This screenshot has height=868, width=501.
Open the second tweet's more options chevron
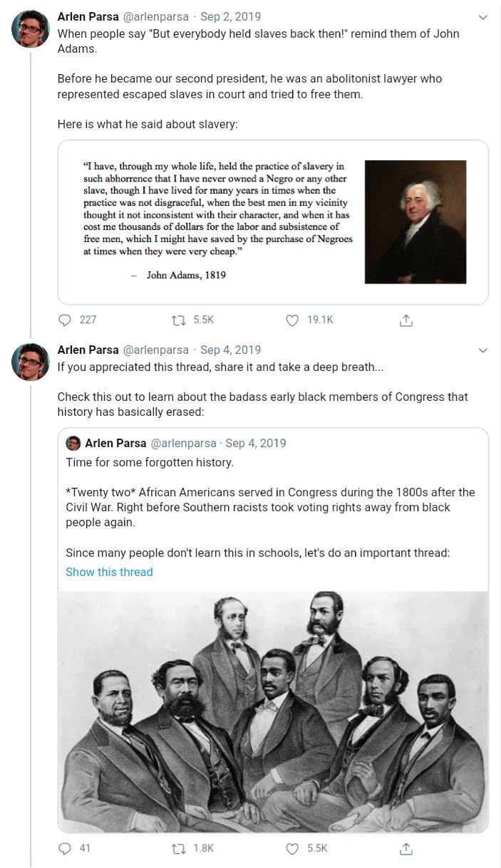click(x=482, y=350)
